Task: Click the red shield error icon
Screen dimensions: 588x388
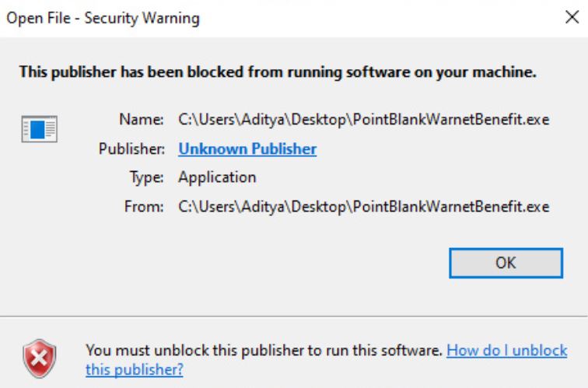Action: click(40, 358)
